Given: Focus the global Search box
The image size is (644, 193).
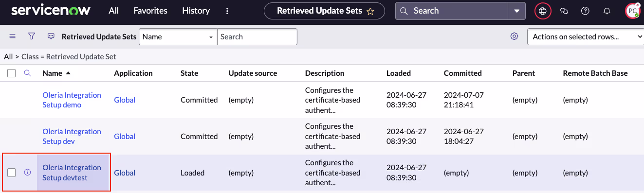Looking at the screenshot, I should (451, 11).
